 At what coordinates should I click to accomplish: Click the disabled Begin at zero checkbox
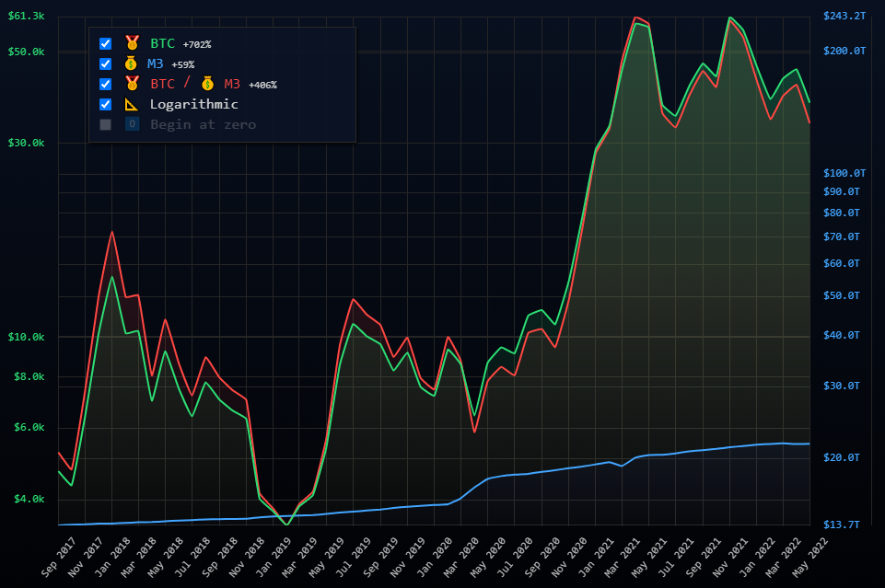[x=105, y=124]
